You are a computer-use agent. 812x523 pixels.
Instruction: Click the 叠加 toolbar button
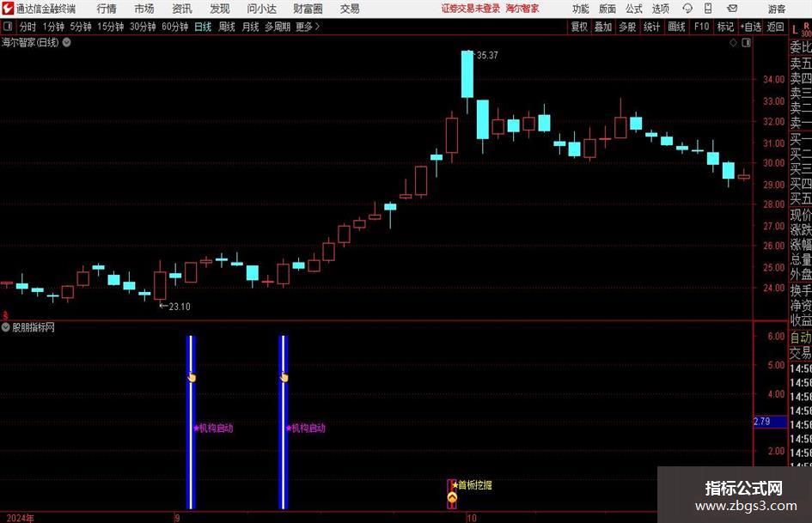point(603,27)
